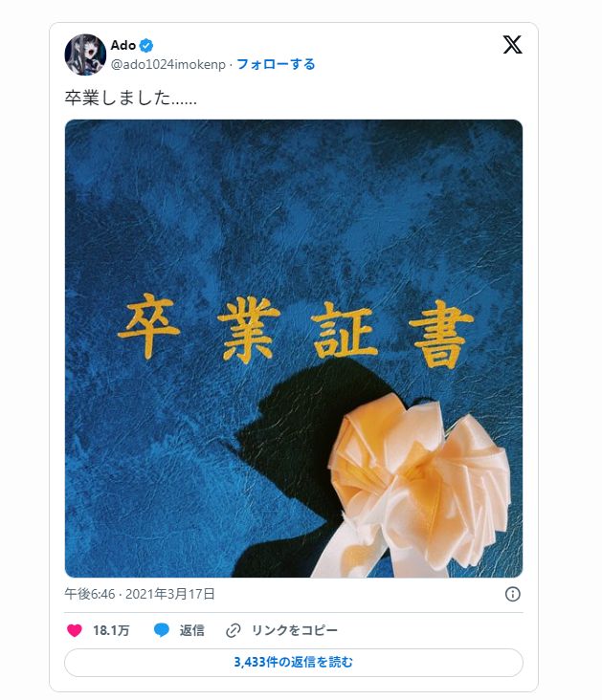Viewport: 602px width, 700px height.
Task: Open the X logo link
Action: coord(512,45)
